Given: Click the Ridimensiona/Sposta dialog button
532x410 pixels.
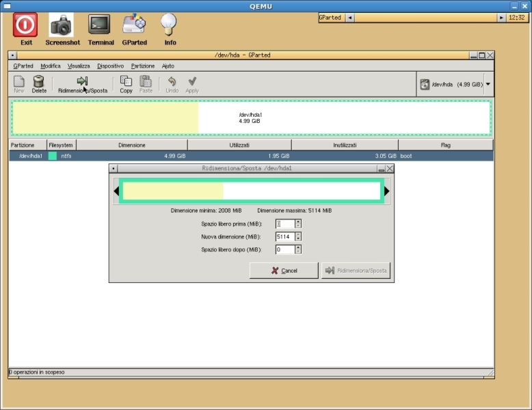Looking at the screenshot, I should coord(356,271).
